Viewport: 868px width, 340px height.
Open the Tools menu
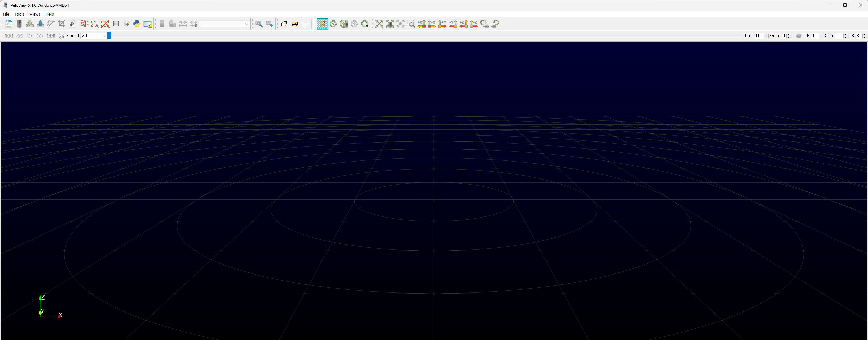pyautogui.click(x=19, y=14)
